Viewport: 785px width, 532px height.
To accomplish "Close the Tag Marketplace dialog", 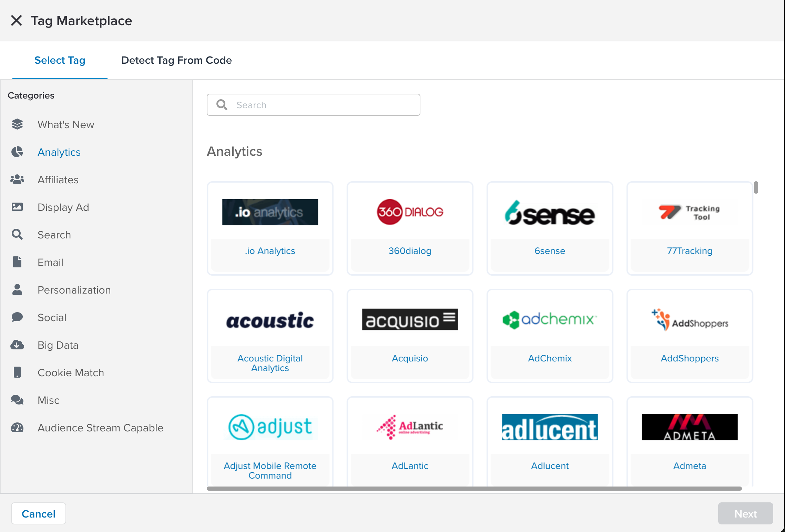I will (17, 21).
